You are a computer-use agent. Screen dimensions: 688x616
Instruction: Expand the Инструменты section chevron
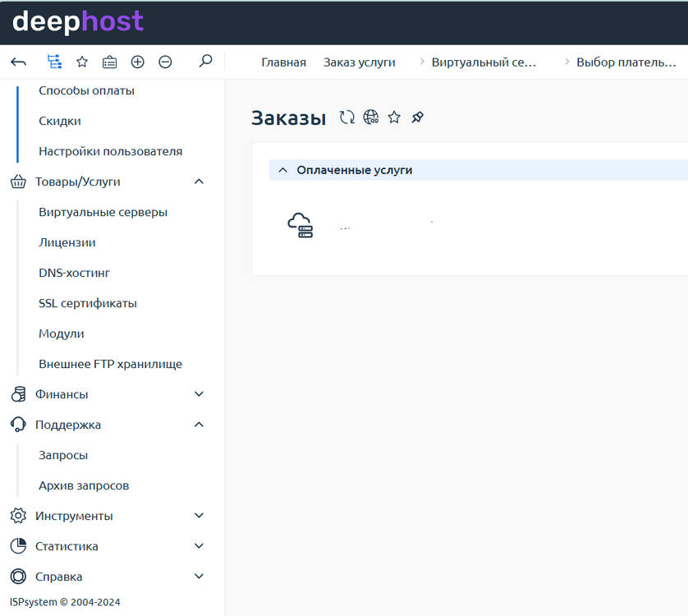coord(199,516)
